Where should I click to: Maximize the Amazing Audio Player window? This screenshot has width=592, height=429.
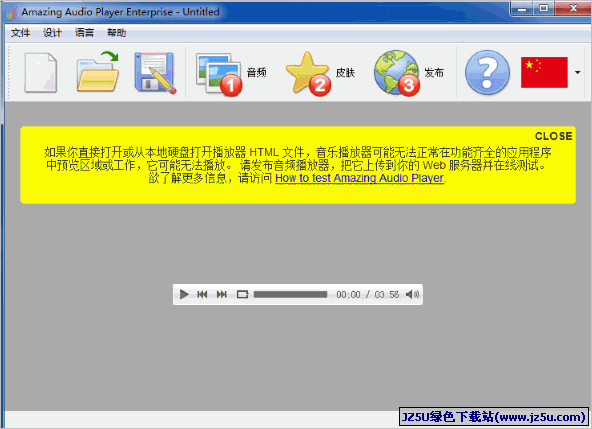coord(544,8)
